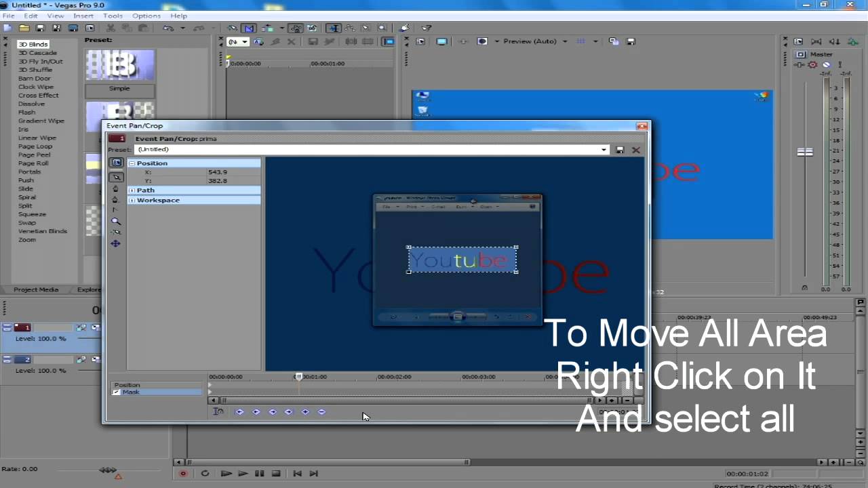Click Play From Start button in transport

[x=226, y=474]
